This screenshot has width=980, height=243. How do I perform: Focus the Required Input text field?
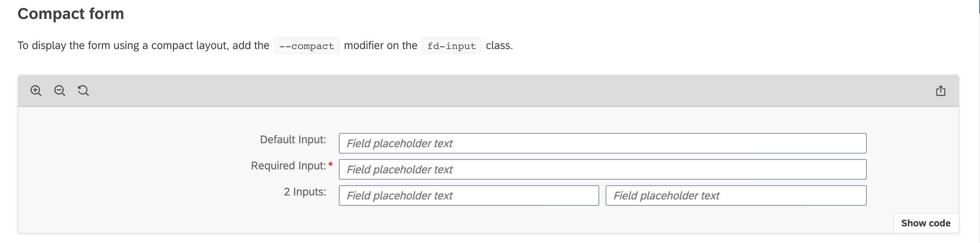click(x=602, y=169)
